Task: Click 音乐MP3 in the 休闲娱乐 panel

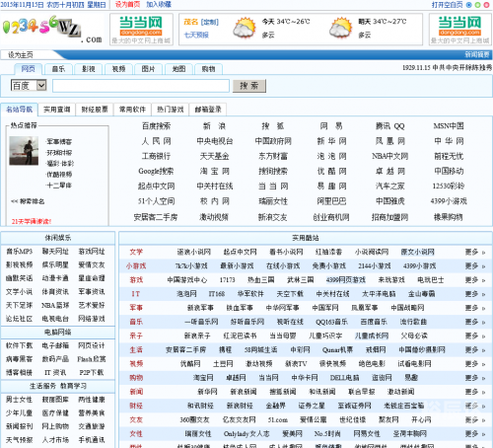Action: 19,252
